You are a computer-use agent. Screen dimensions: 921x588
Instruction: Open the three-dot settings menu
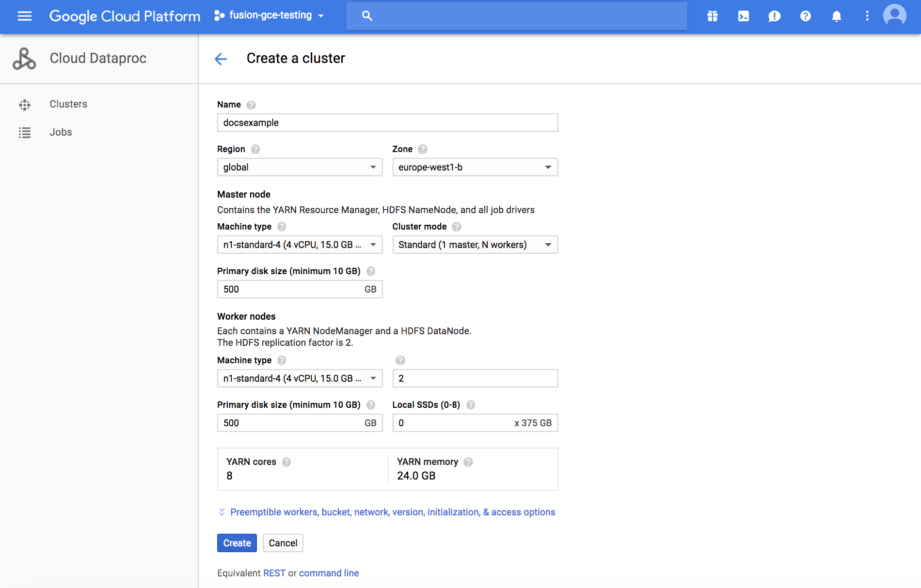(867, 16)
